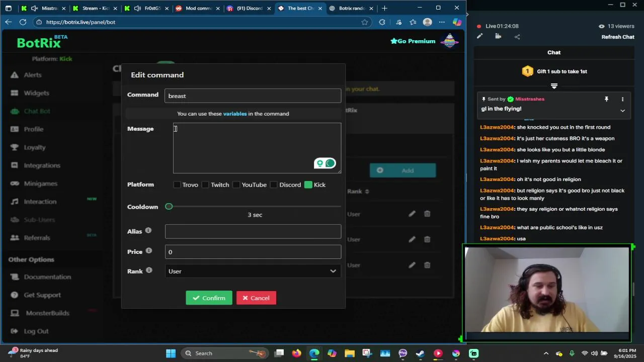The width and height of the screenshot is (644, 362).
Task: Switch to the Mod commands browser tab
Action: tap(198, 8)
